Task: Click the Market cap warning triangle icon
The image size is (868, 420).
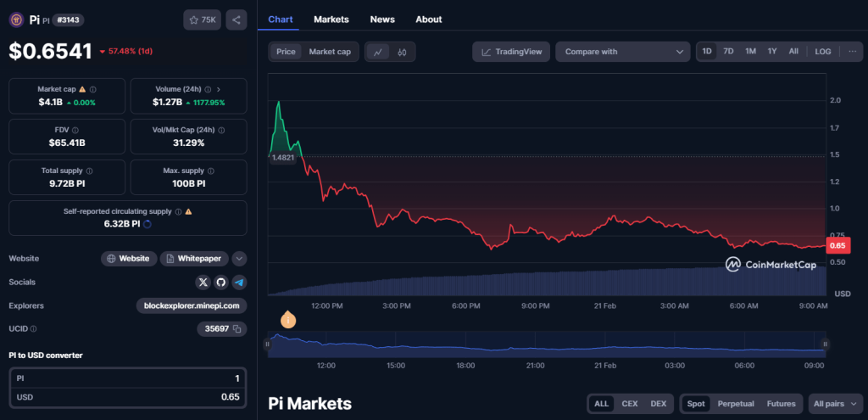Action: (82, 89)
